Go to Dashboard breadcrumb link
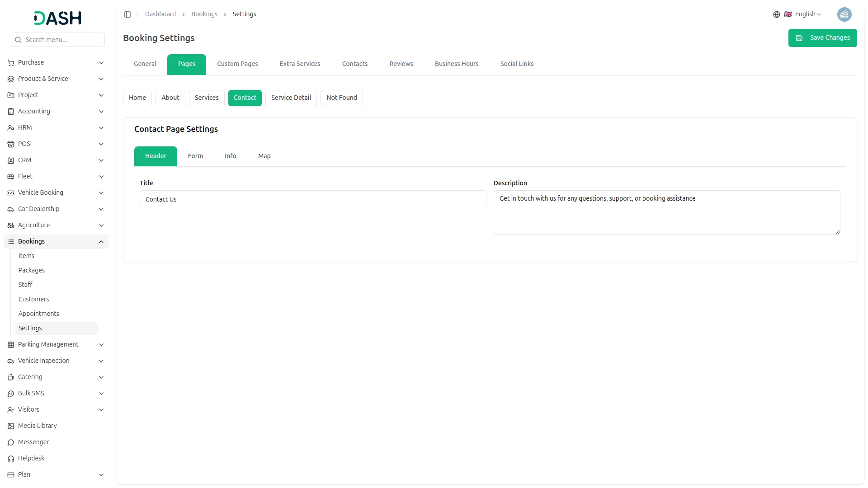Image resolution: width=868 pixels, height=488 pixels. 160,14
